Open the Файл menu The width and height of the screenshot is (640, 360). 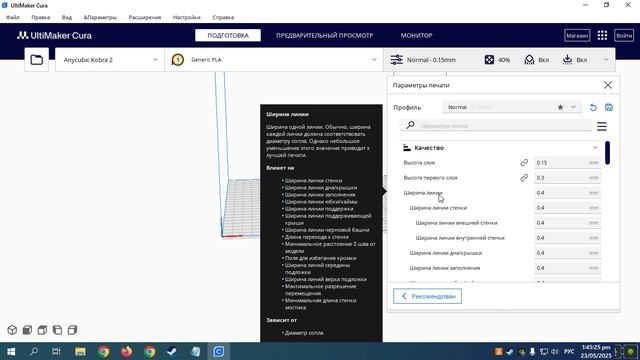click(13, 17)
